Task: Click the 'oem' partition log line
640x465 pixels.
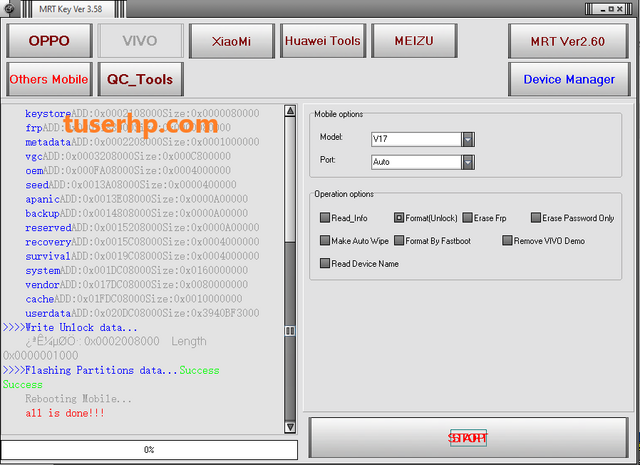Action: click(128, 171)
